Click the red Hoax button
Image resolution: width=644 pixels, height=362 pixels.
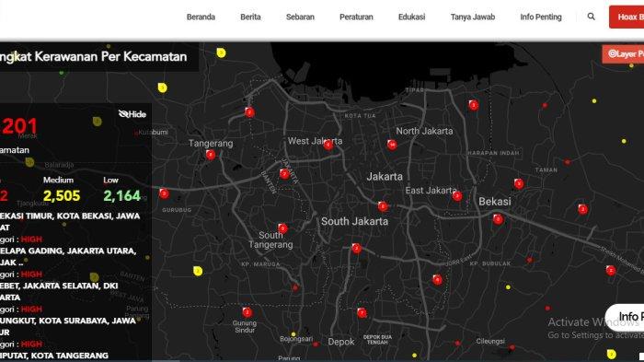627,17
